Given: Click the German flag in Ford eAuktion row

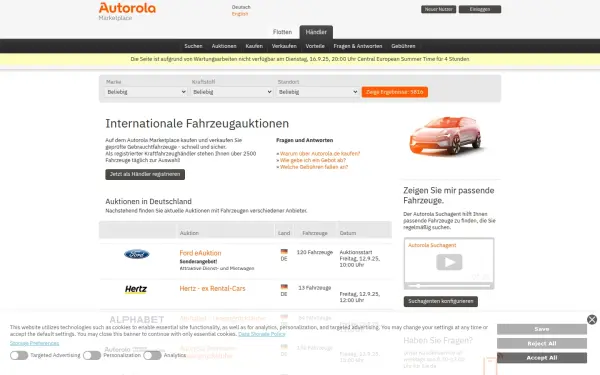Looking at the screenshot, I should point(284,251).
